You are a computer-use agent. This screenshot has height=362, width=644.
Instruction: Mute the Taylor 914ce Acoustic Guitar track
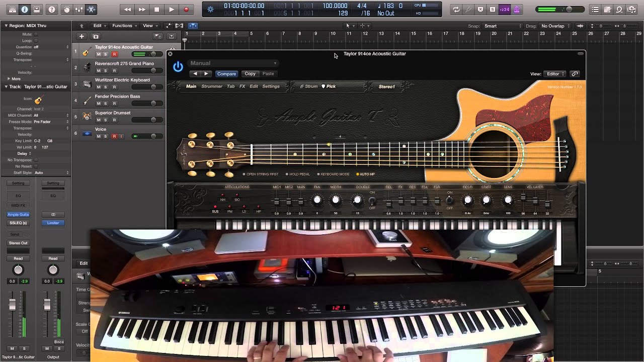coord(98,54)
